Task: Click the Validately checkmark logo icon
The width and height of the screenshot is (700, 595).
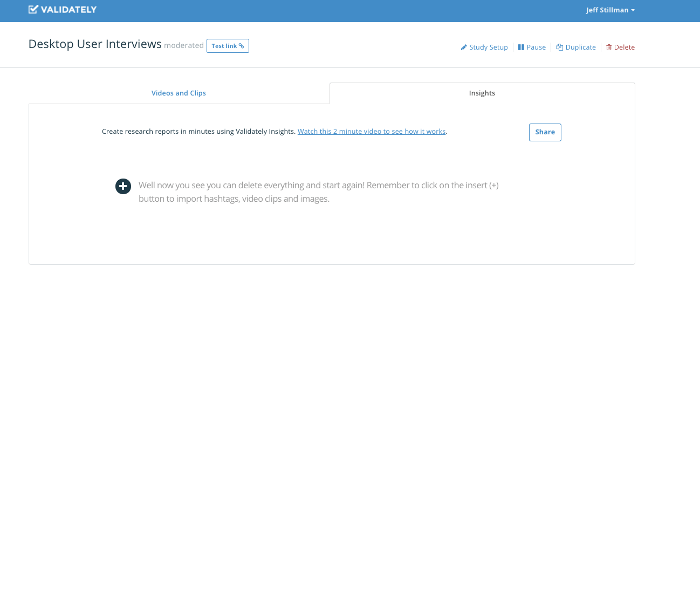Action: (33, 9)
